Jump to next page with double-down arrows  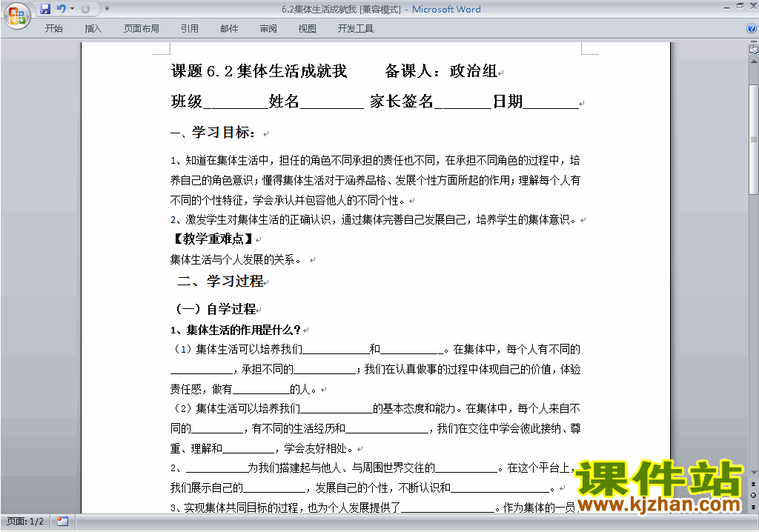click(x=754, y=507)
